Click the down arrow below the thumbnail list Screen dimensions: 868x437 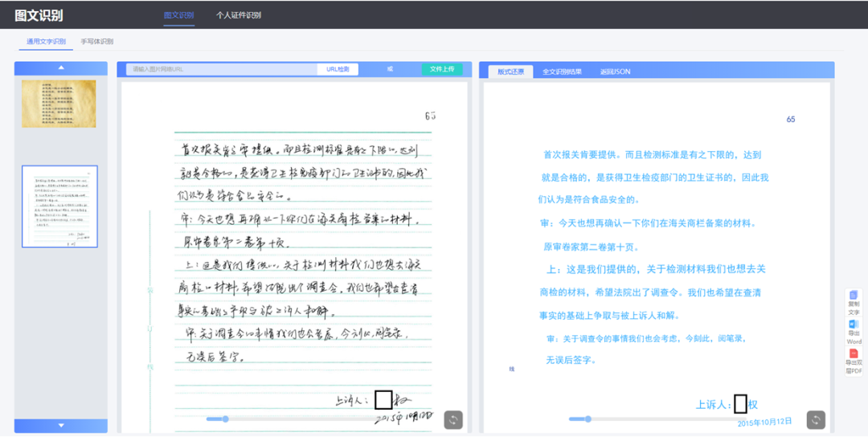(61, 426)
